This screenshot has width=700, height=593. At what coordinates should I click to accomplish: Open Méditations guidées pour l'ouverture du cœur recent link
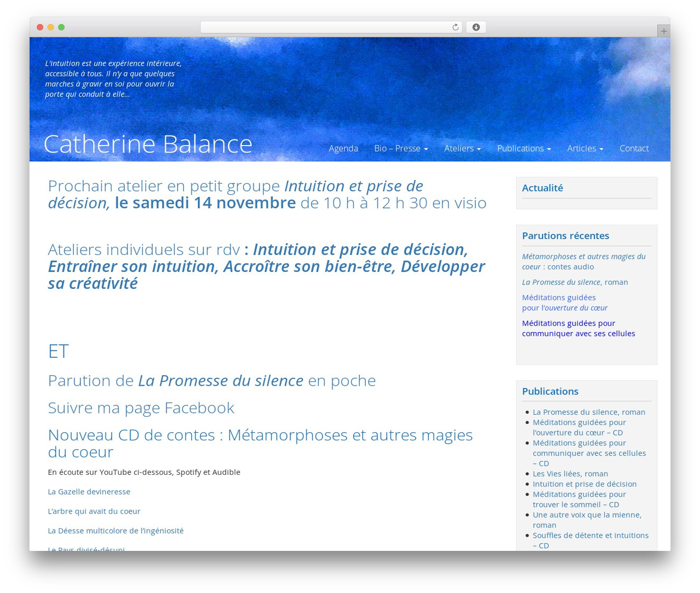pos(564,303)
